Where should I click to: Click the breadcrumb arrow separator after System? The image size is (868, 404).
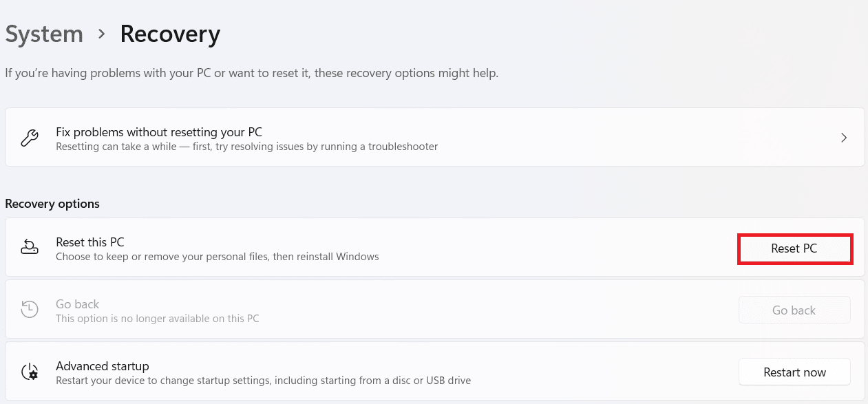(101, 34)
